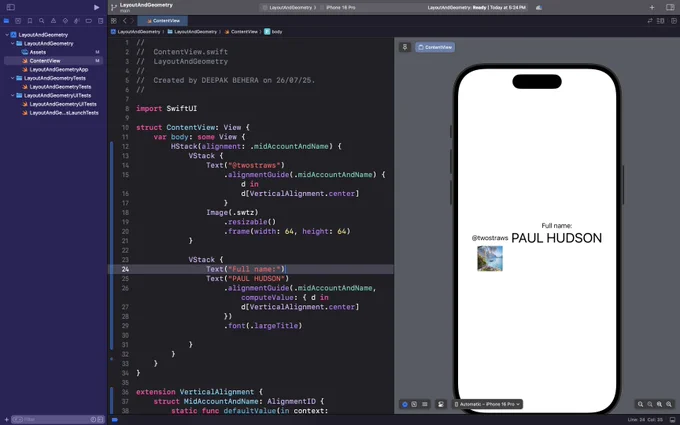Screen dimensions: 680x425
Task: Select the ContentView editor tab
Action: pos(163,21)
